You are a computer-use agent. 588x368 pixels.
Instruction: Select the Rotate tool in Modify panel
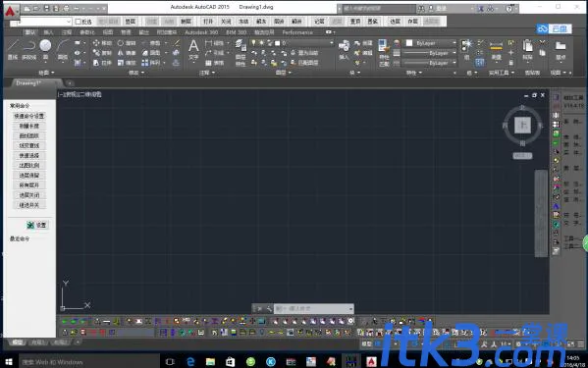coord(127,43)
